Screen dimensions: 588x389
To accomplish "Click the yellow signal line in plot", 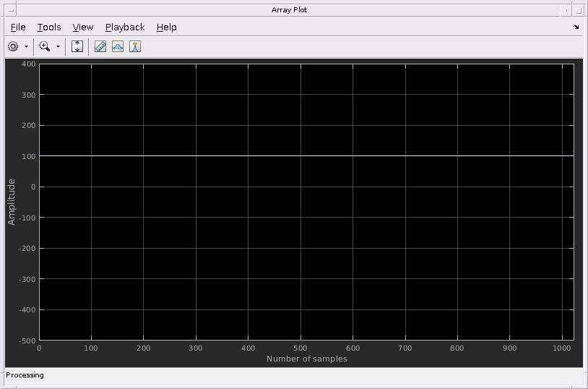I will (x=306, y=155).
